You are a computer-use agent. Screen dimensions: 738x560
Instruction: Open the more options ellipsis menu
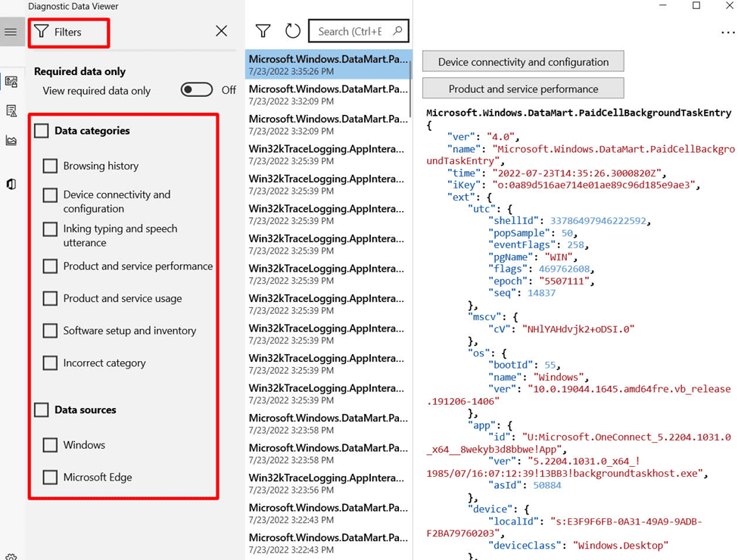coord(727,33)
